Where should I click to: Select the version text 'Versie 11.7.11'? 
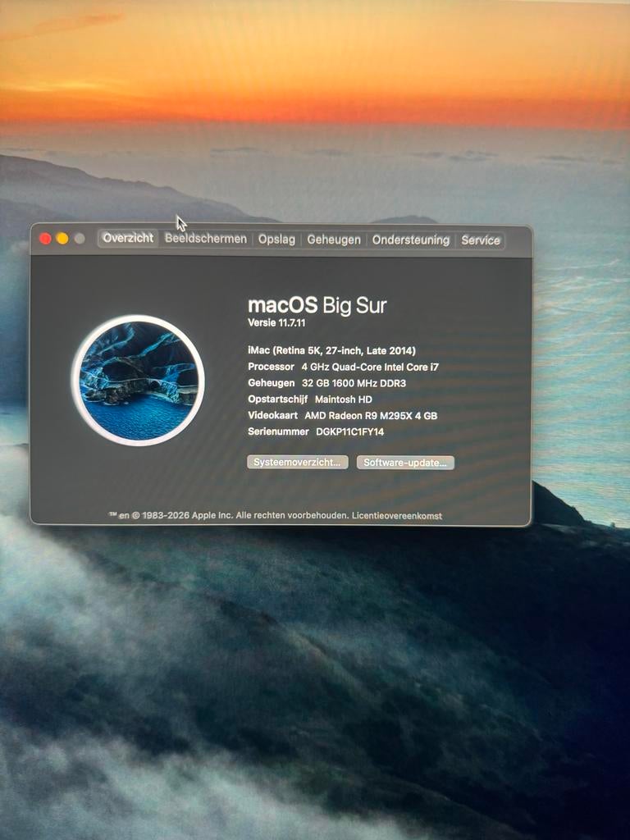276,323
